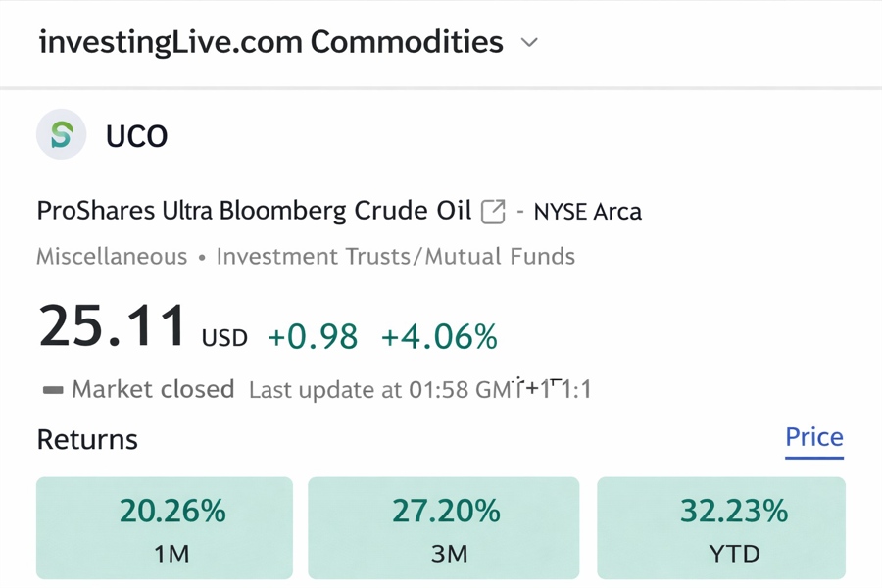882x588 pixels.
Task: Select the 3M returns card showing 27.20%
Action: point(442,527)
